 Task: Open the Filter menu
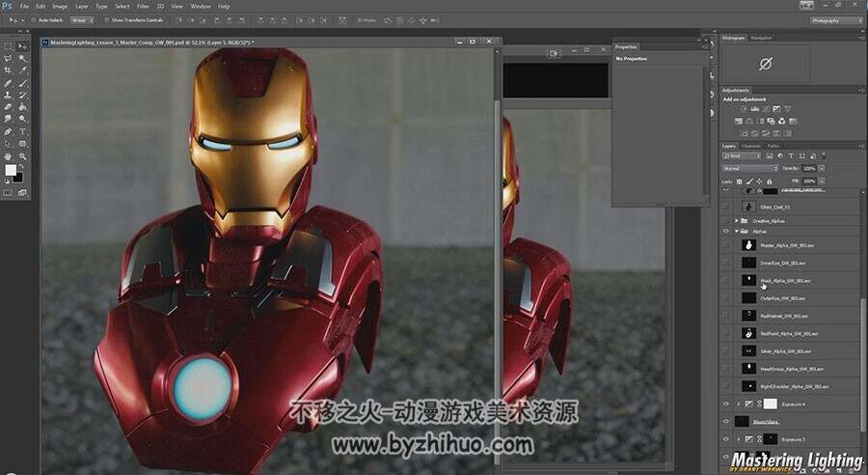pos(143,6)
